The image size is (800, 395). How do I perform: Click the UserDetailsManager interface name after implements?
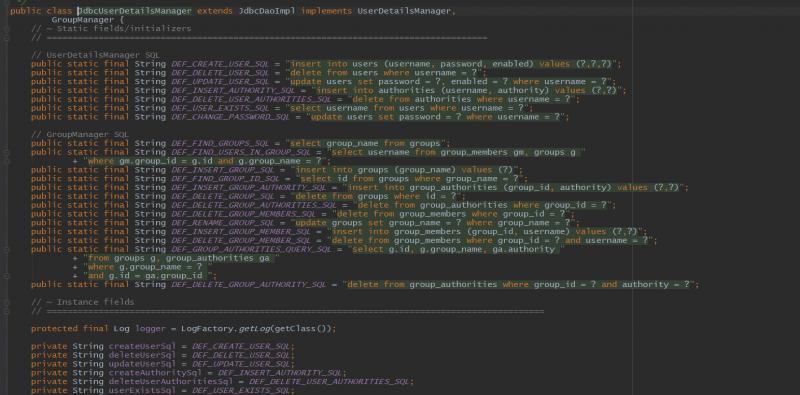[404, 11]
